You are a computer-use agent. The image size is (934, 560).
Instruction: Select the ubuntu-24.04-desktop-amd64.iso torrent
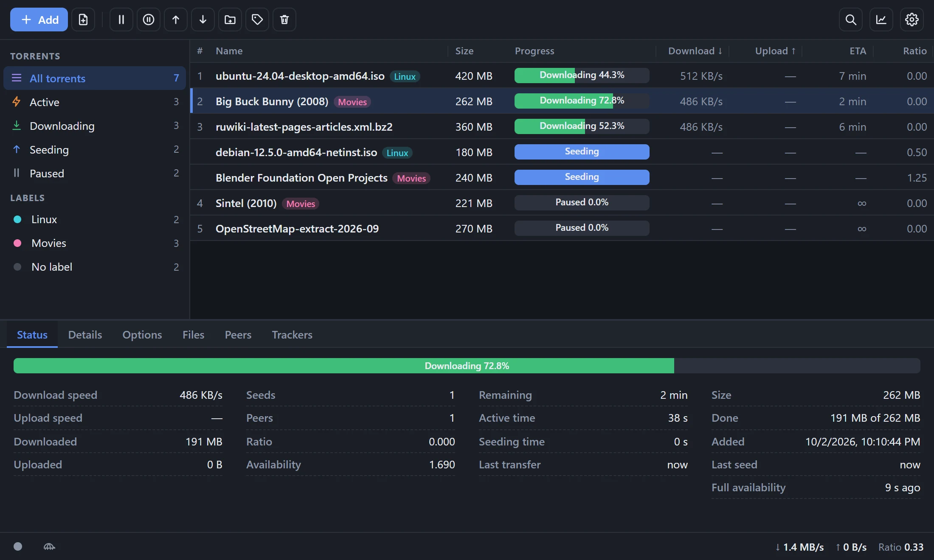coord(562,76)
